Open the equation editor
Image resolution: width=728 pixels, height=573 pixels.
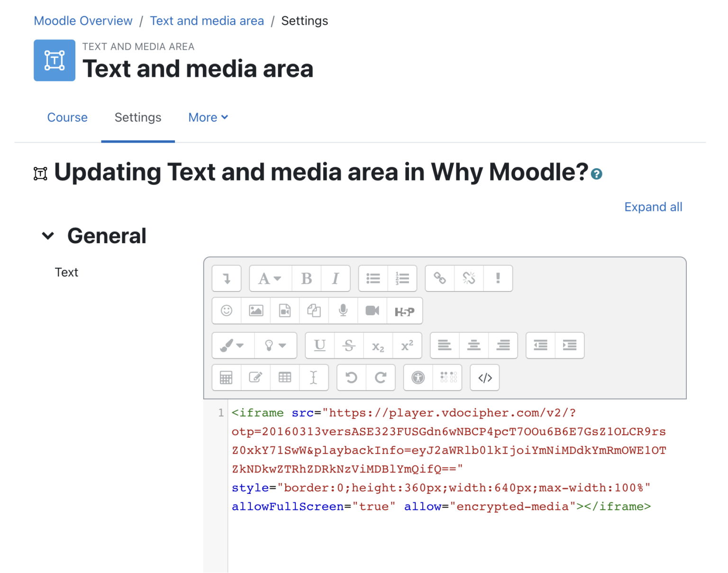tap(226, 378)
